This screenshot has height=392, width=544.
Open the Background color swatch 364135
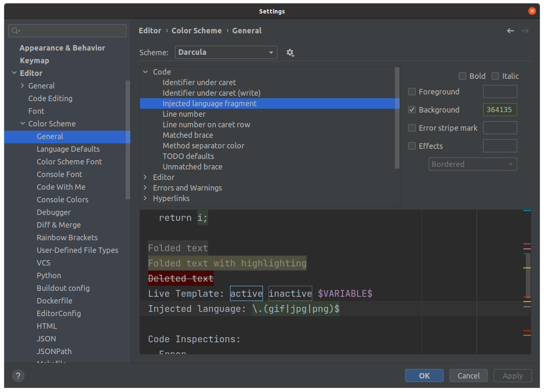click(500, 110)
